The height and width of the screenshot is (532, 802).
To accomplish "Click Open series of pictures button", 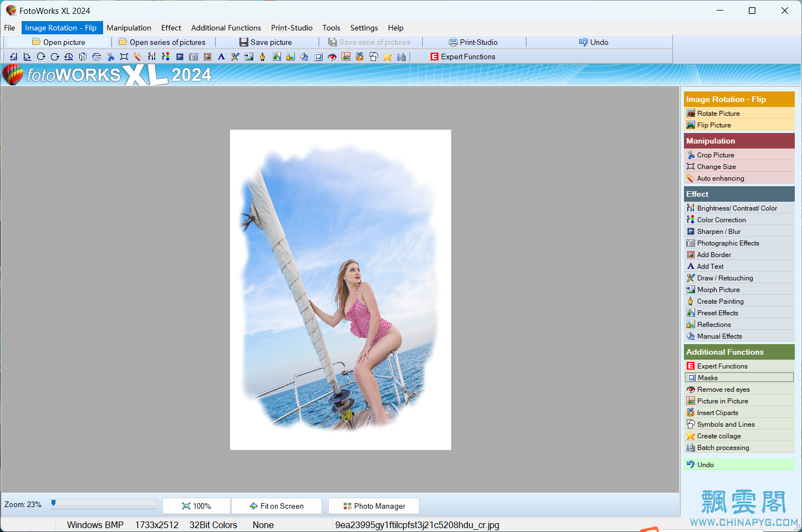I will tap(162, 42).
